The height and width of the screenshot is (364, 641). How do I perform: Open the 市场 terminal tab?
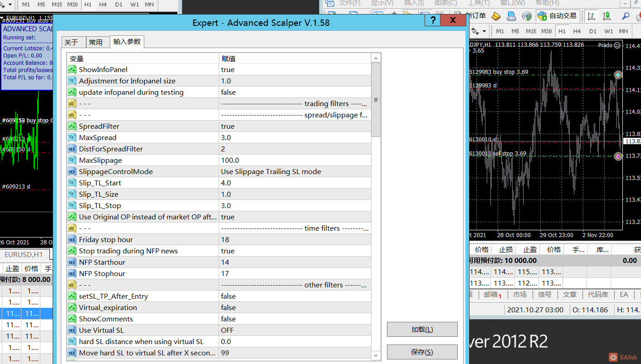(x=520, y=295)
